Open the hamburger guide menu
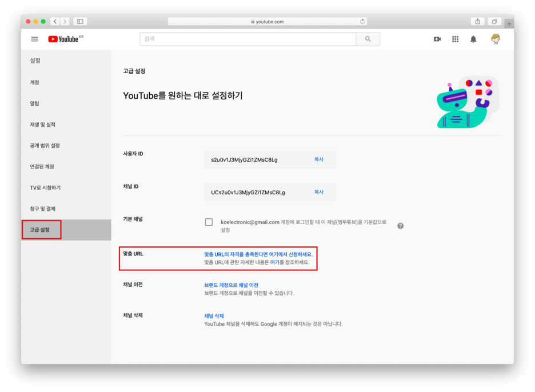535x392 pixels. (34, 39)
